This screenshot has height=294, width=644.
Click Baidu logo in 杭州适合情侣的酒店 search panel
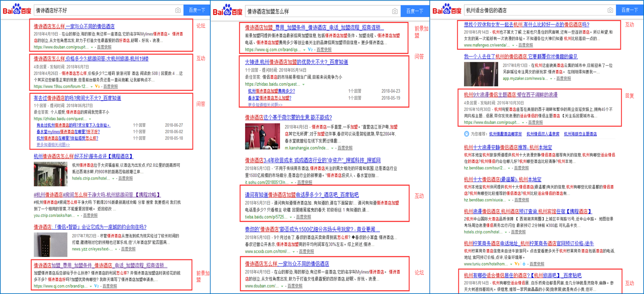447,9
